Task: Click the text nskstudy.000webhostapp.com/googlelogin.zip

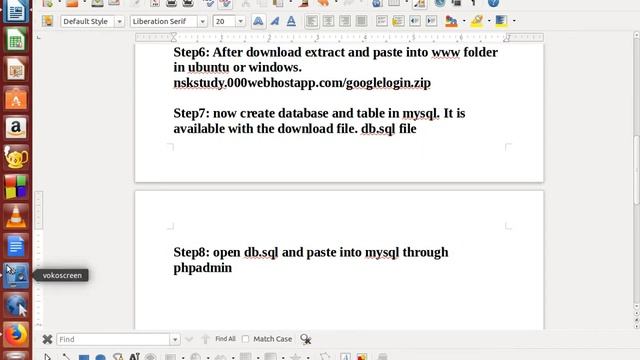Action: 302,83
